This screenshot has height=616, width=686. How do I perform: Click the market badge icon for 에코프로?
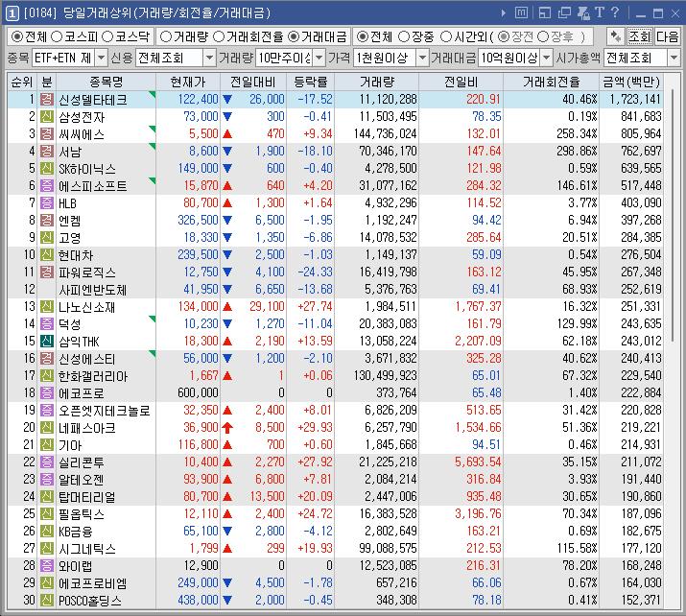[x=47, y=392]
